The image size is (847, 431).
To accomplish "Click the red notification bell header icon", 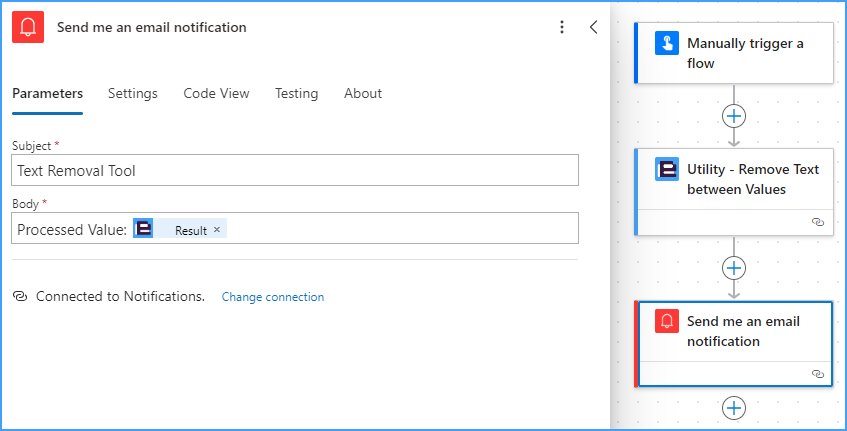I will [x=28, y=27].
